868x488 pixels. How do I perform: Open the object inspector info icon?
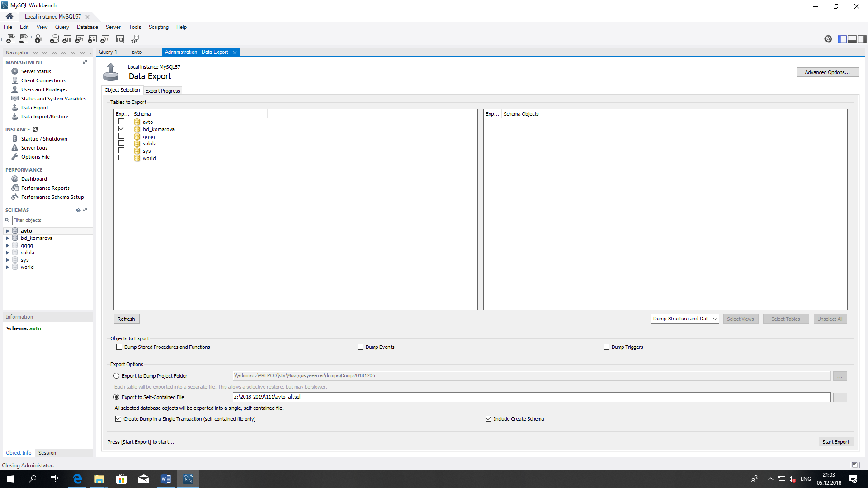(x=39, y=39)
